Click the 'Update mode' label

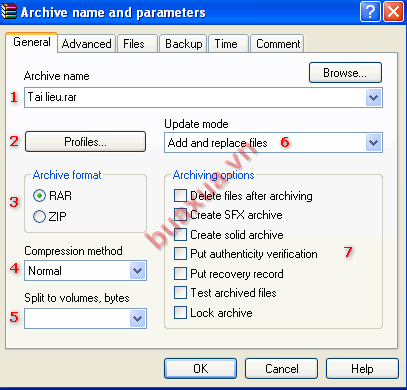(x=196, y=124)
